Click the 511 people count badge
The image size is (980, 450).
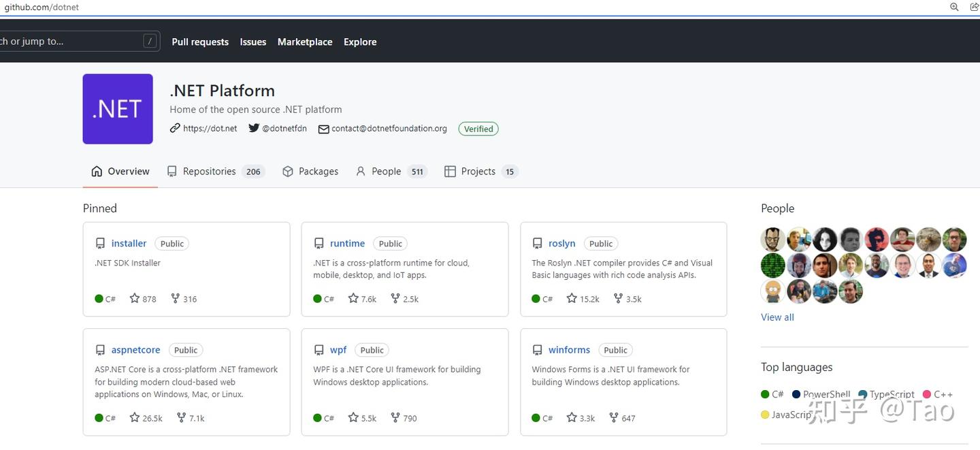(x=417, y=172)
